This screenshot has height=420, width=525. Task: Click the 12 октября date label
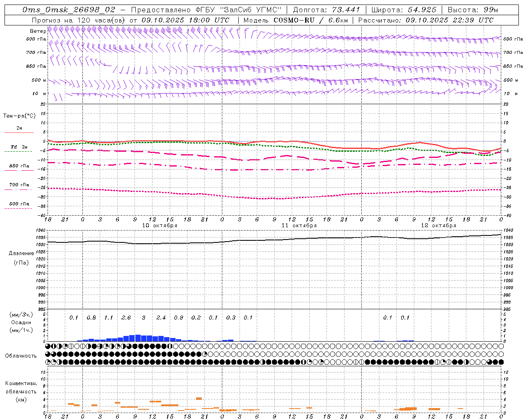click(438, 226)
